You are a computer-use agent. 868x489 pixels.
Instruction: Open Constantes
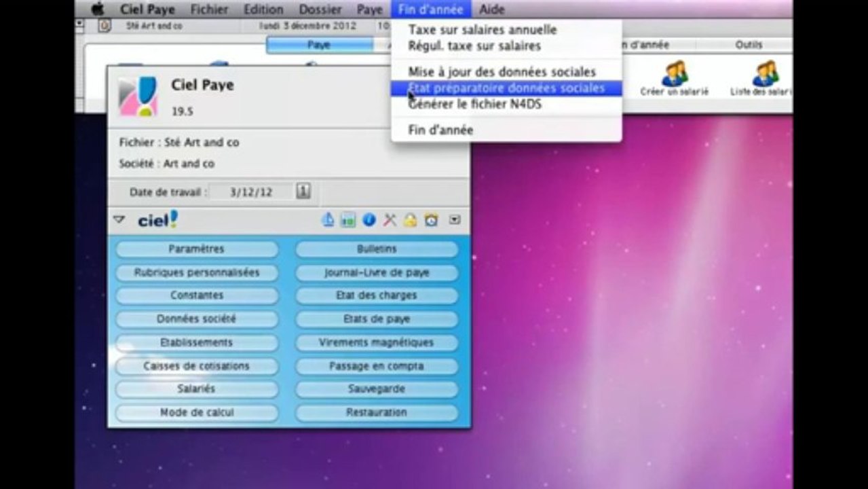pos(197,295)
